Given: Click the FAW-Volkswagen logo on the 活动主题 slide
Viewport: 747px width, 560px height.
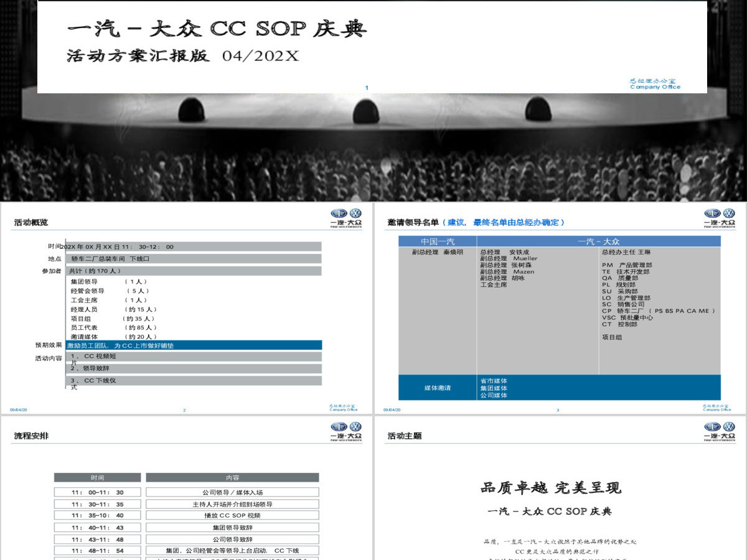Looking at the screenshot, I should coord(720,431).
